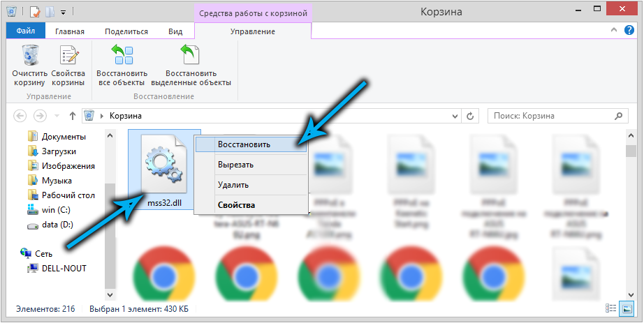This screenshot has height=323, width=644.
Task: Open Recycle Bin properties (Свойства корзины)
Action: pos(68,66)
